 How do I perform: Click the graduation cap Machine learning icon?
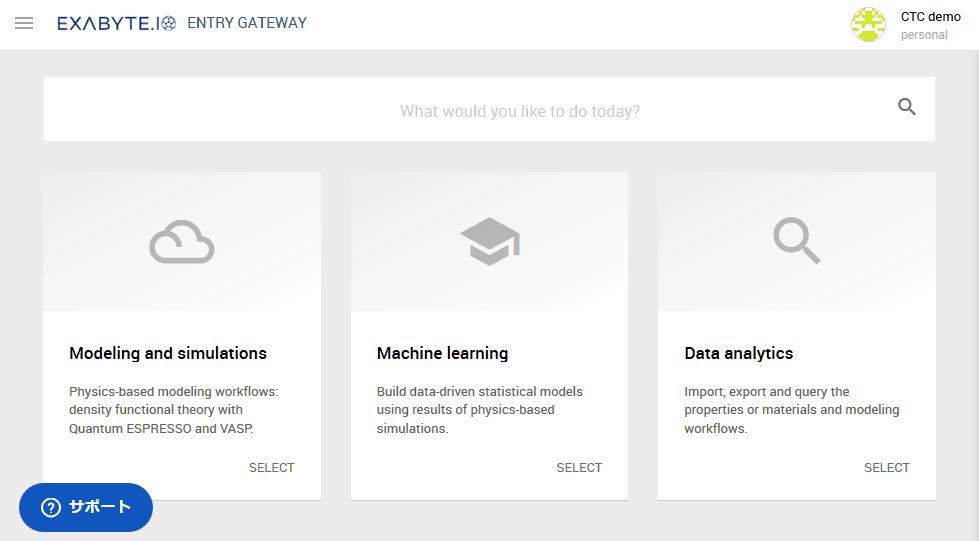point(490,241)
